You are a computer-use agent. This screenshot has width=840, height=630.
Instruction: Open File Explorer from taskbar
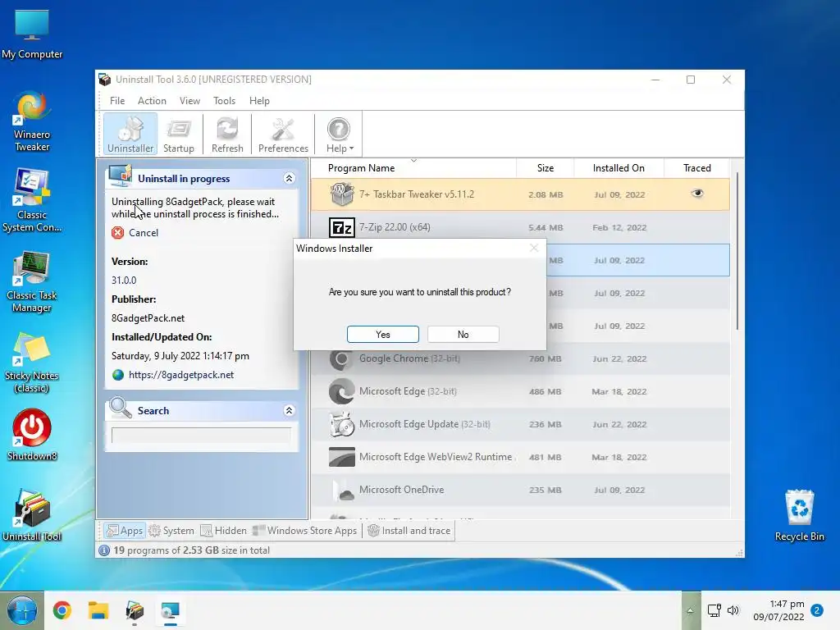pyautogui.click(x=98, y=610)
